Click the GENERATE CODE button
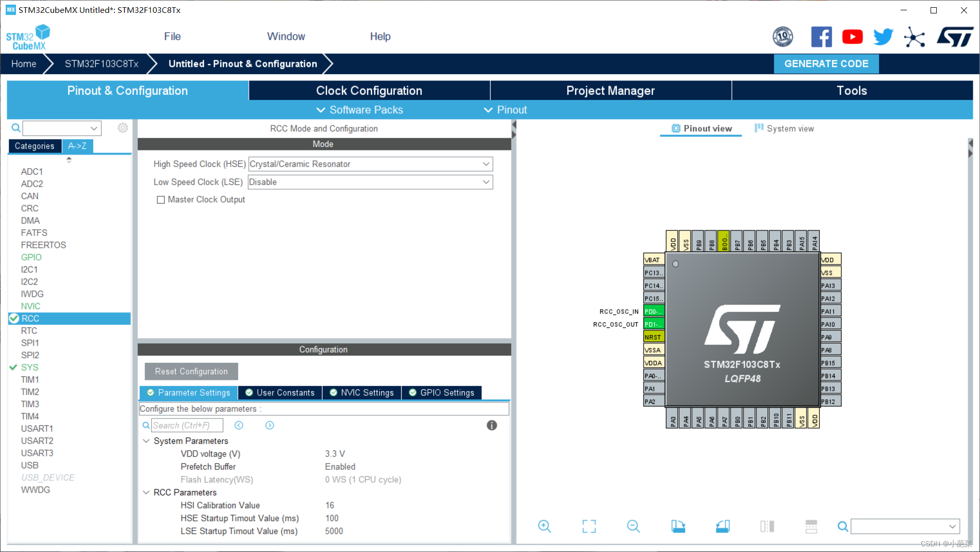 tap(826, 64)
